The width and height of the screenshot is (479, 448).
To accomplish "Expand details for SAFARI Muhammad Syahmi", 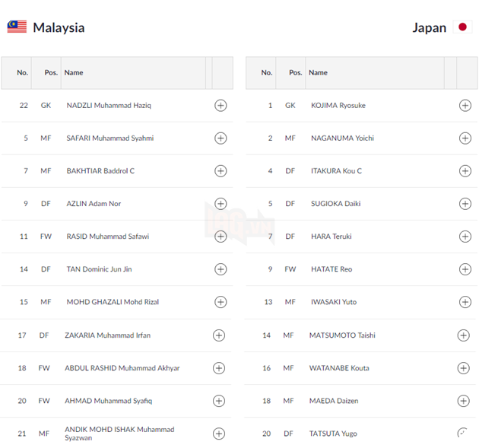I will coord(220,138).
